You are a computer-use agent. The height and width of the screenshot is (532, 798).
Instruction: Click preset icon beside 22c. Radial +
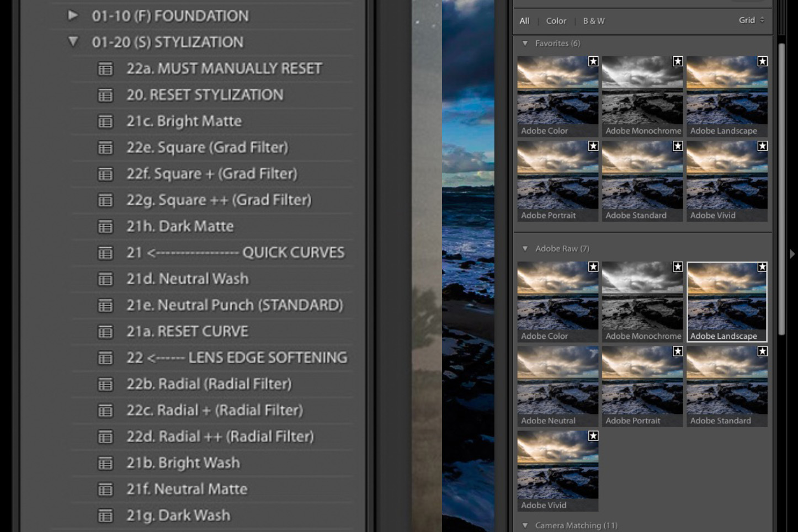coord(105,411)
